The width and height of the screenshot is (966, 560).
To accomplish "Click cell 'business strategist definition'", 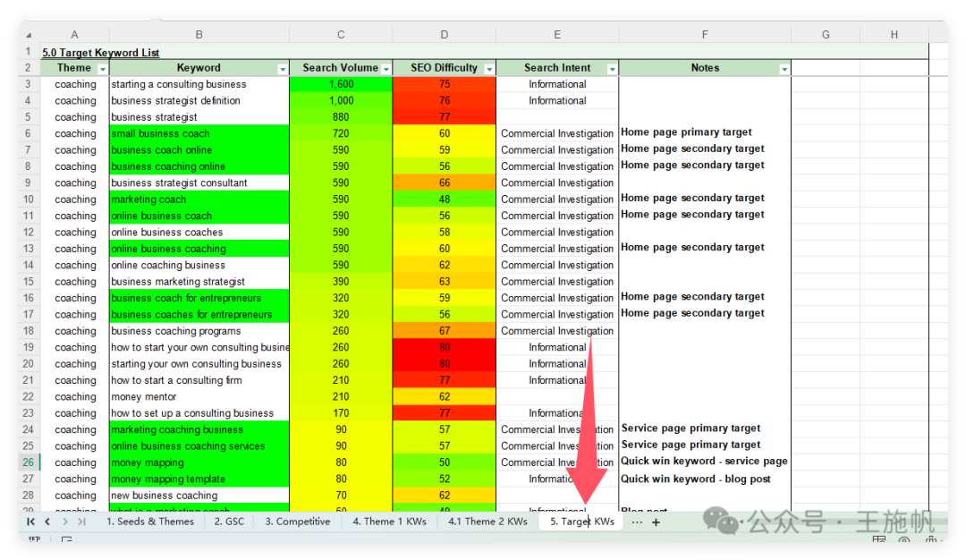I will tap(199, 100).
